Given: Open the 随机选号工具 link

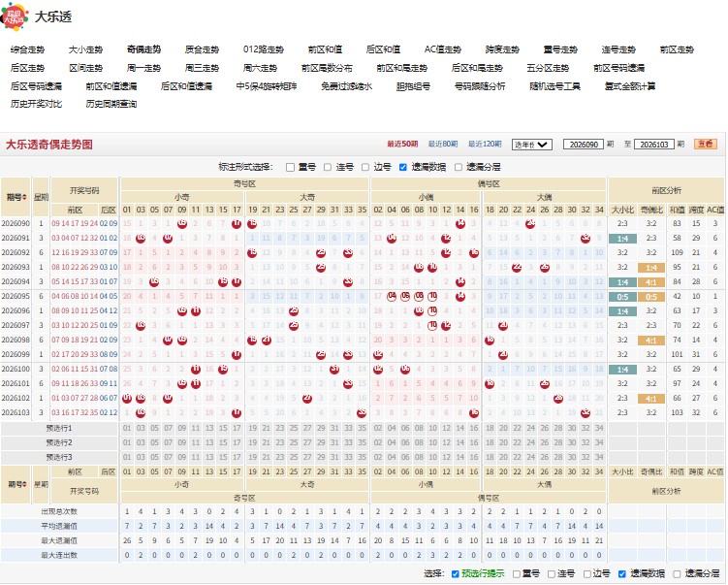Looking at the screenshot, I should coord(554,86).
